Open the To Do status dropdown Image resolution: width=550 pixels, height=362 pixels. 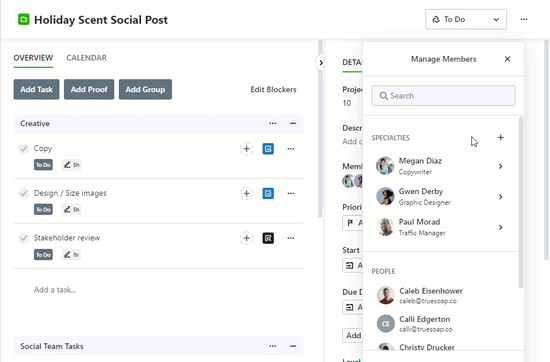point(466,19)
